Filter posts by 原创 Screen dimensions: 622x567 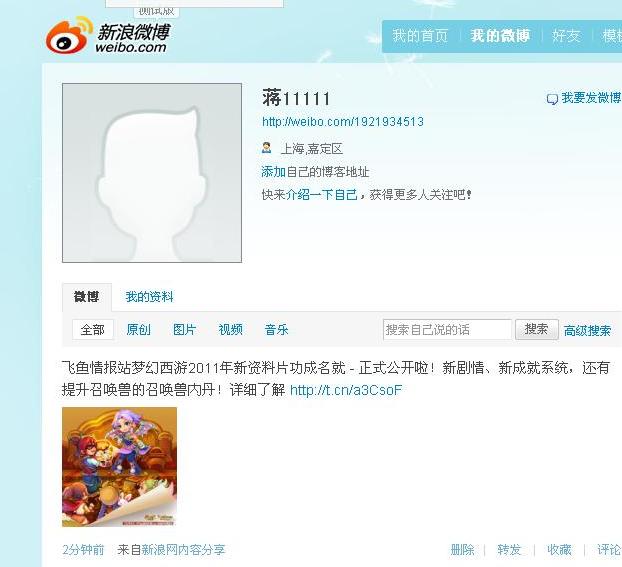coord(138,329)
